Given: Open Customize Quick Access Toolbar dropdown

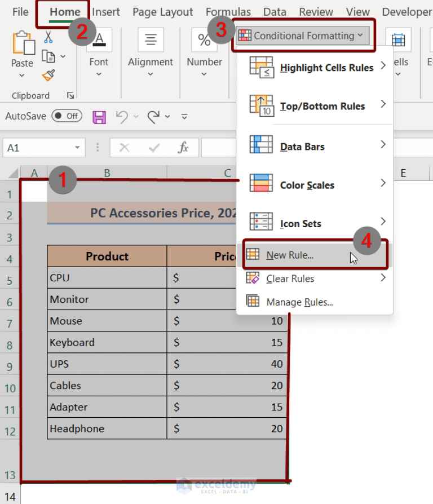Looking at the screenshot, I should [184, 117].
